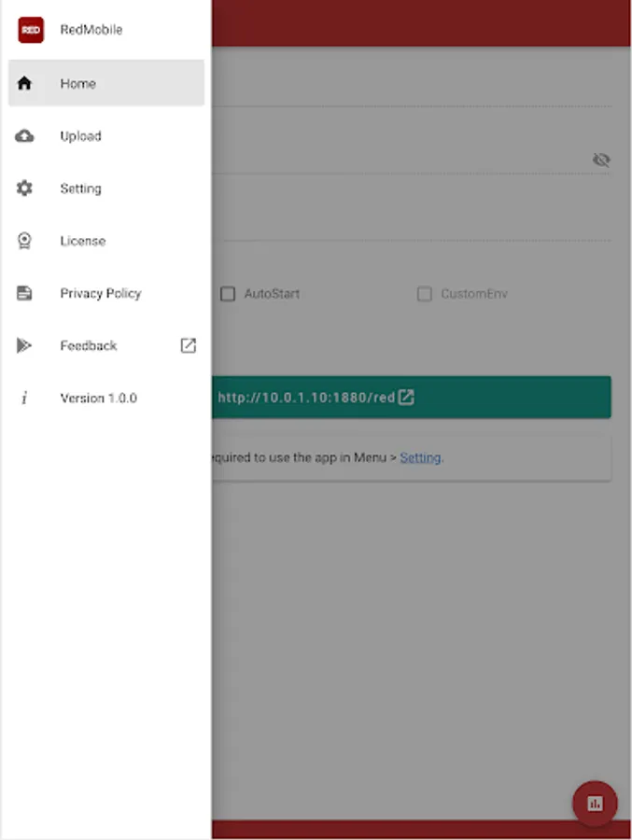Open the License menu entry
Image resolution: width=632 pixels, height=840 pixels.
coord(106,241)
